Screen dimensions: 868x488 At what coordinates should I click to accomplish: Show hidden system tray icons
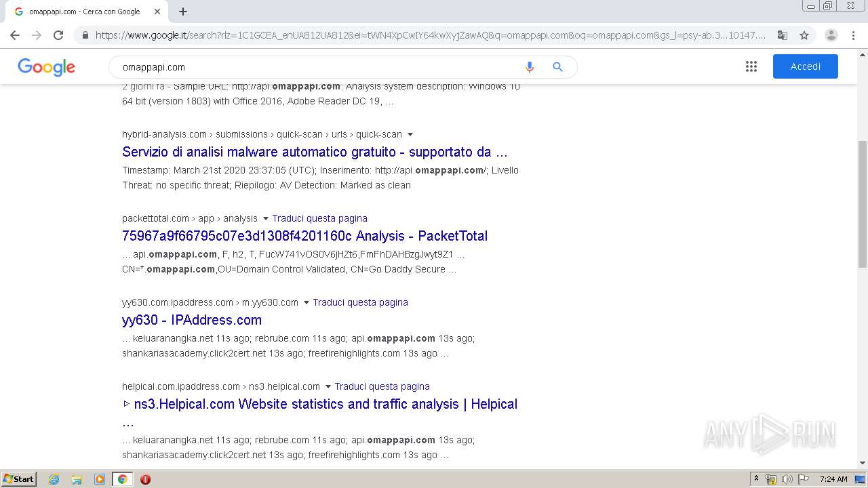756,479
